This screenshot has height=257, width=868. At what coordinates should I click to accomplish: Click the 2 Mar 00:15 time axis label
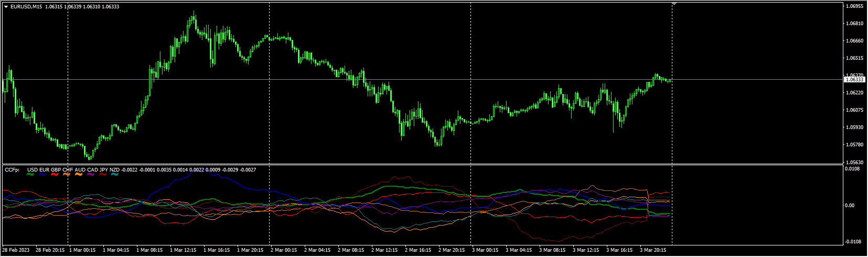click(x=284, y=250)
